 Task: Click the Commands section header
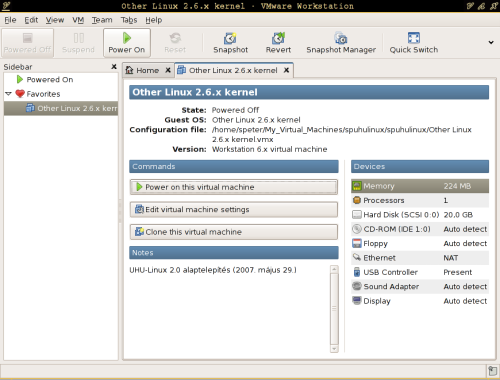tap(234, 166)
